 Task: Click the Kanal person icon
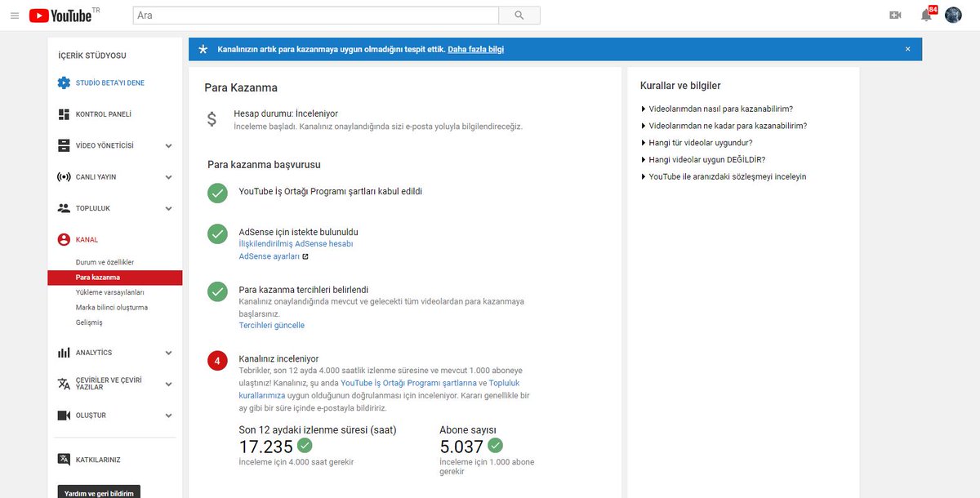point(64,240)
